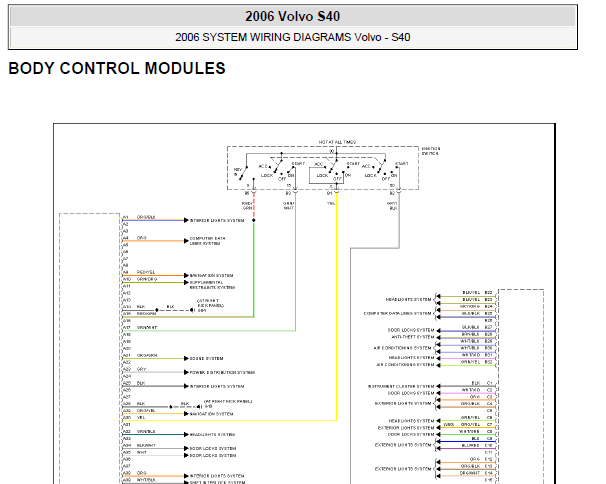Click 'DOOR LOCKS SYSTEM' label at pin C8
This screenshot has height=484, width=606.
[x=411, y=435]
